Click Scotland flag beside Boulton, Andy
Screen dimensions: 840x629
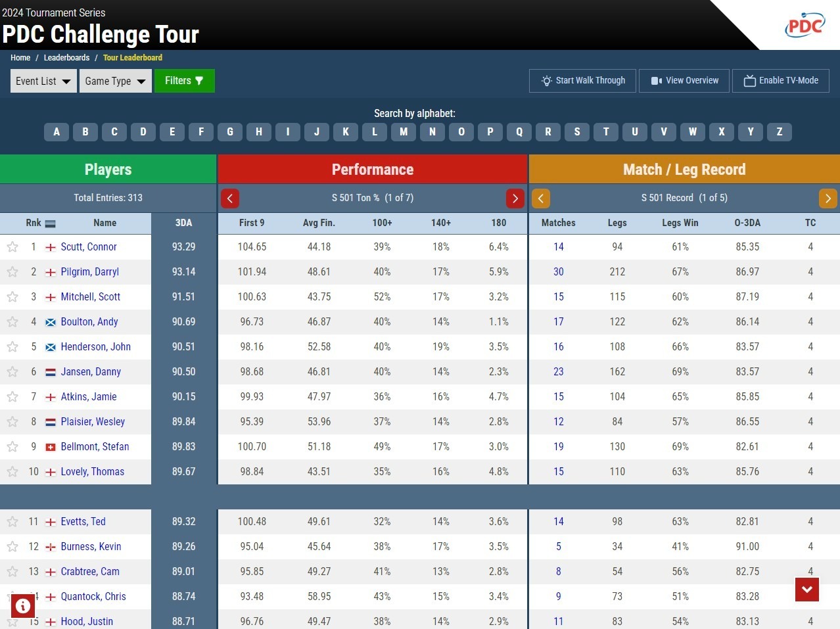click(50, 322)
